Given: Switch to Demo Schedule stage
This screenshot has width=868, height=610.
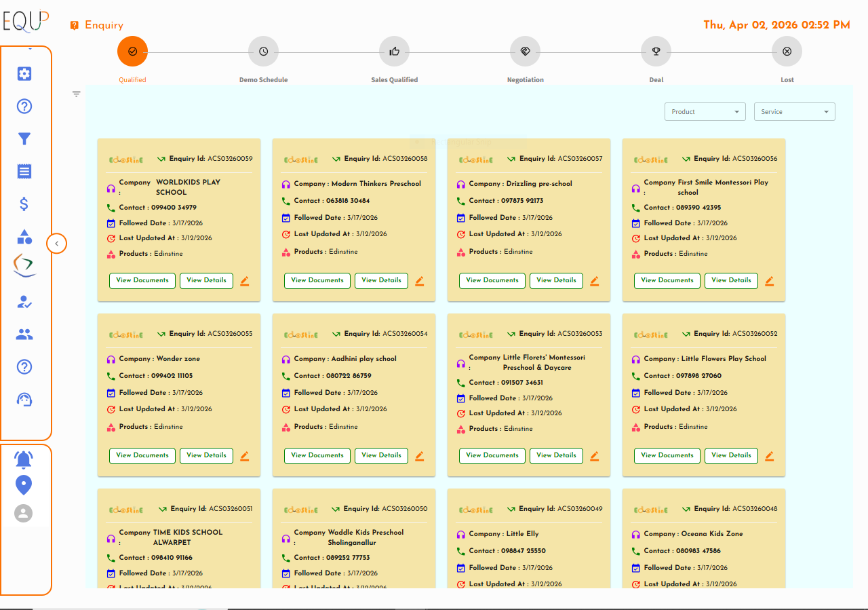Looking at the screenshot, I should click(263, 52).
